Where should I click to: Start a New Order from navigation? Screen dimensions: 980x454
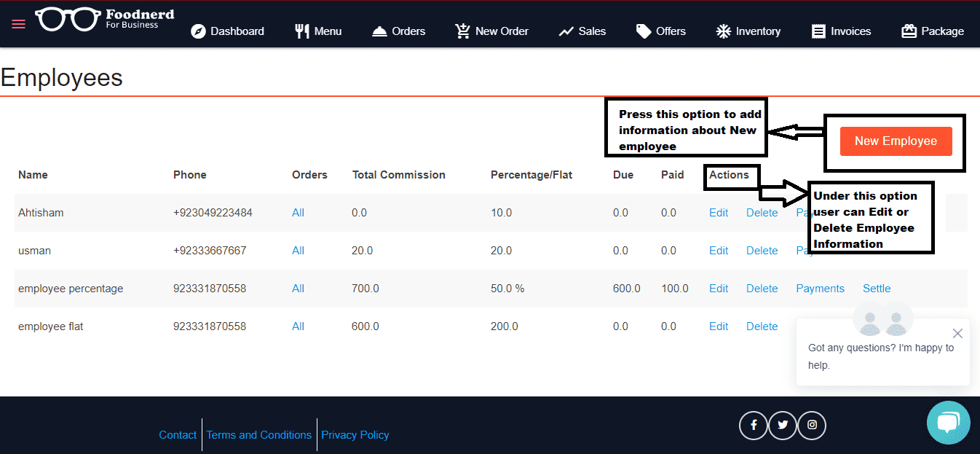click(x=492, y=31)
